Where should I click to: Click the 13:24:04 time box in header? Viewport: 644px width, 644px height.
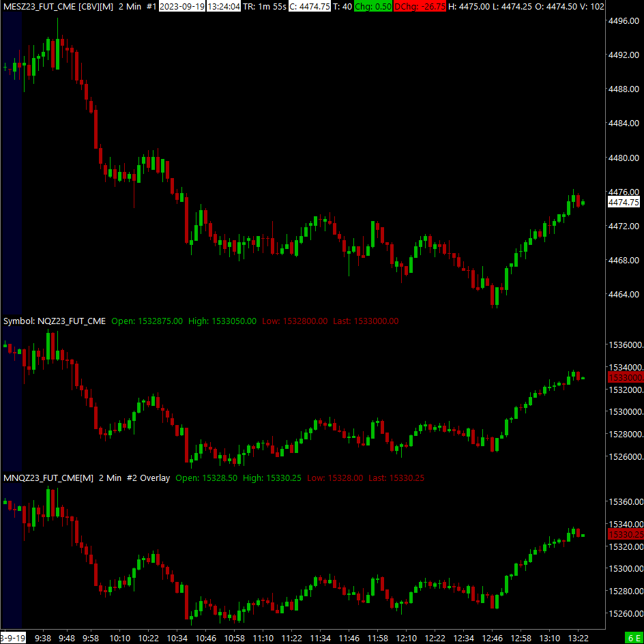(x=224, y=7)
